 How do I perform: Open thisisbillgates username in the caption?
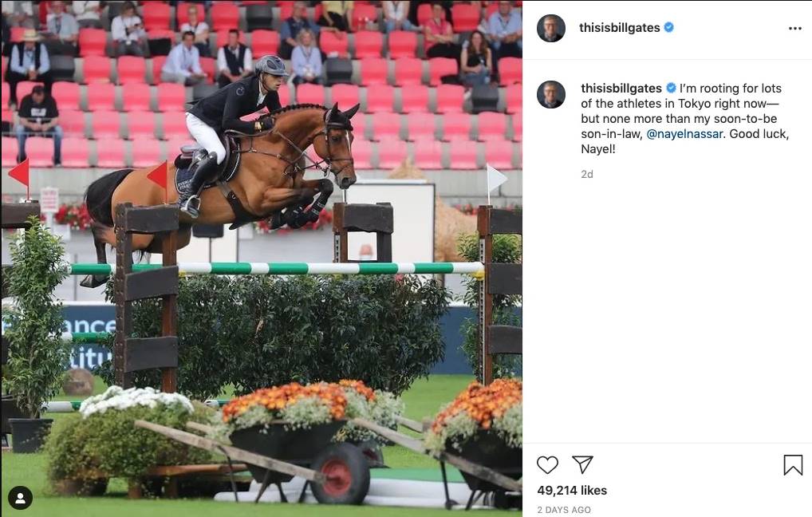coord(621,88)
